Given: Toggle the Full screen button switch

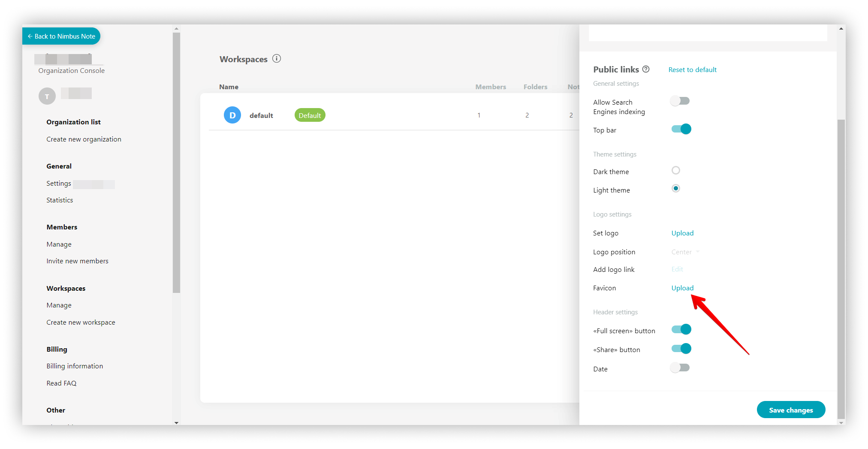Looking at the screenshot, I should coord(681,329).
